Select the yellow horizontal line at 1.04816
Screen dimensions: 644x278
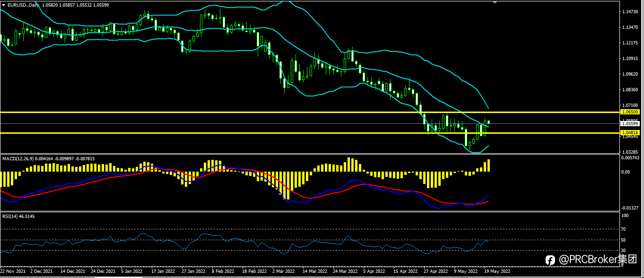click(310, 133)
